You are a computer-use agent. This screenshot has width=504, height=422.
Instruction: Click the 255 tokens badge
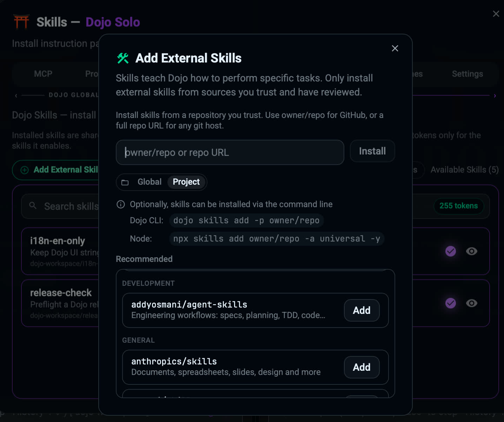[x=459, y=206]
